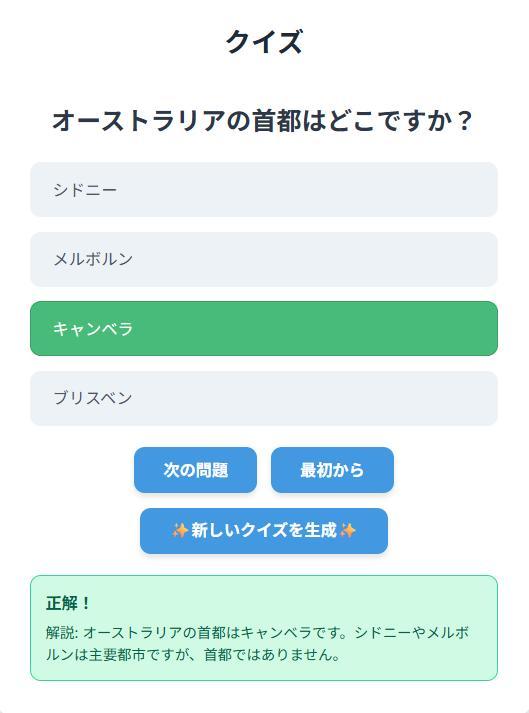
Task: Generate a new quiz with 新しいクイズを生成
Action: 264,531
